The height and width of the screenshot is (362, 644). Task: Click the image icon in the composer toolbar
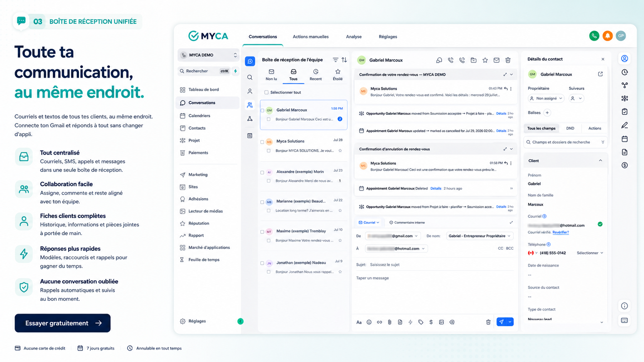click(441, 322)
